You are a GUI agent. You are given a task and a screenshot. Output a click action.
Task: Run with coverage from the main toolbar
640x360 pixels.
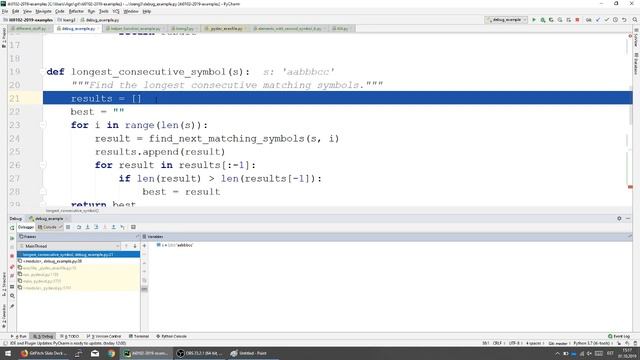551,20
